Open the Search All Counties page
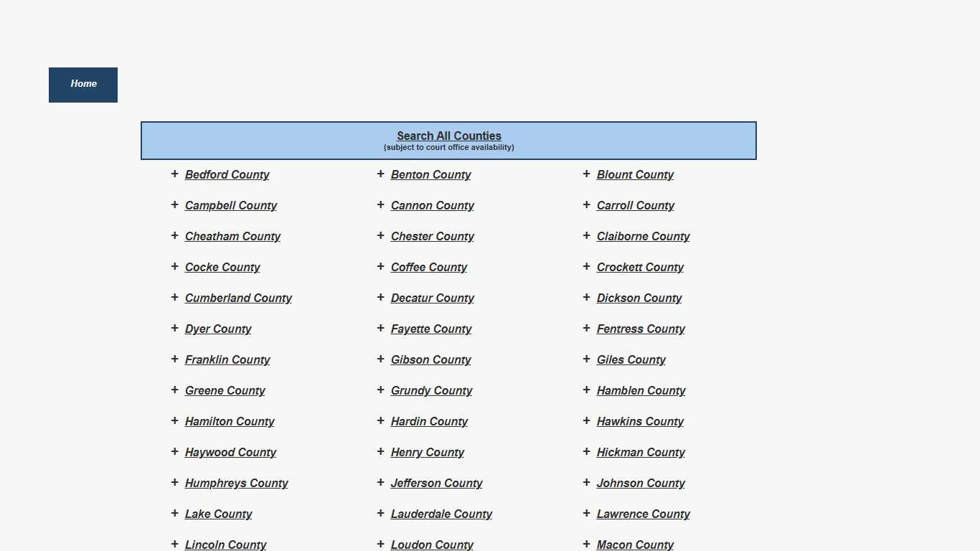 coord(449,136)
